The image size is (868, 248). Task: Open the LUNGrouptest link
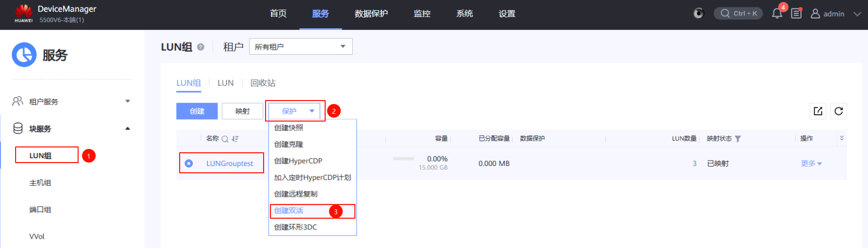[229, 164]
